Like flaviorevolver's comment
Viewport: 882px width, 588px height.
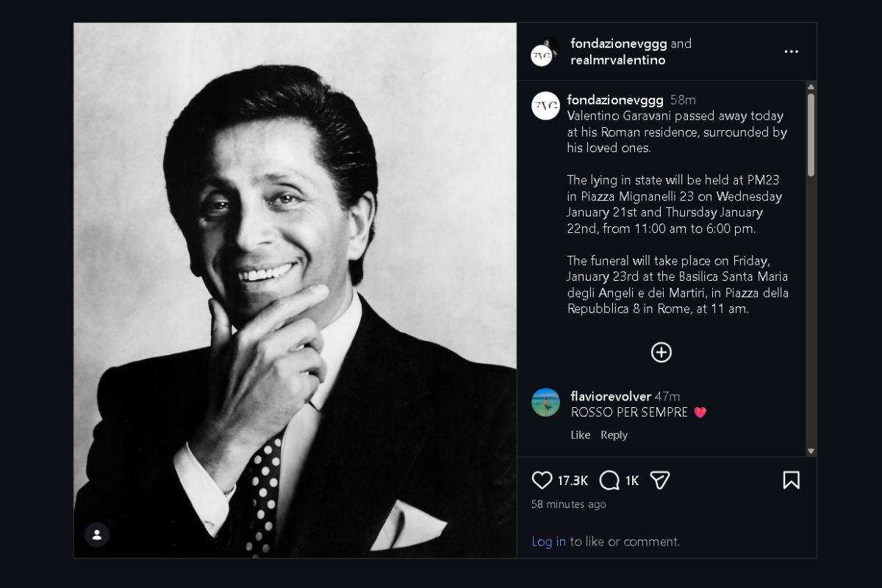coord(580,434)
